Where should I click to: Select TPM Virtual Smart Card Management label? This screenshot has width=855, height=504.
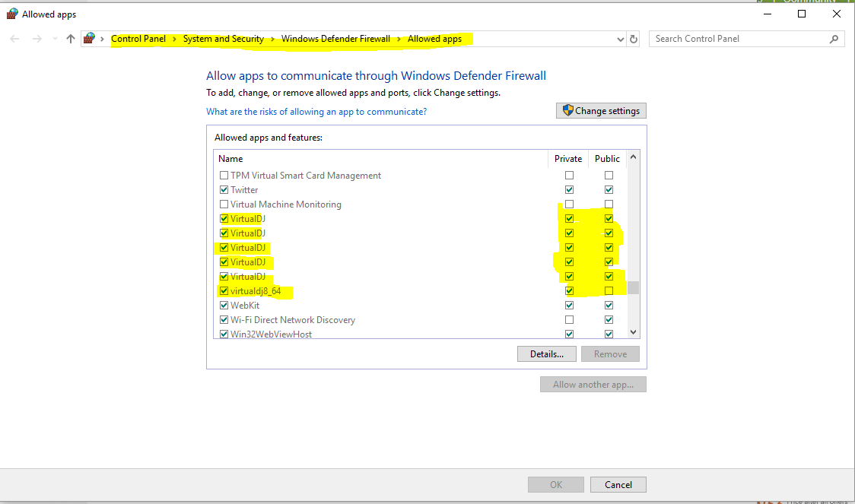point(306,176)
